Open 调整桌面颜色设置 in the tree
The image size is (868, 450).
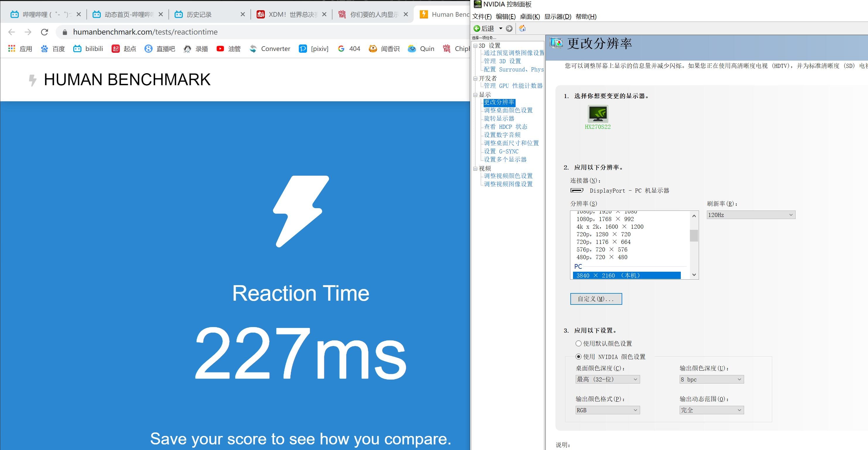[x=508, y=110]
